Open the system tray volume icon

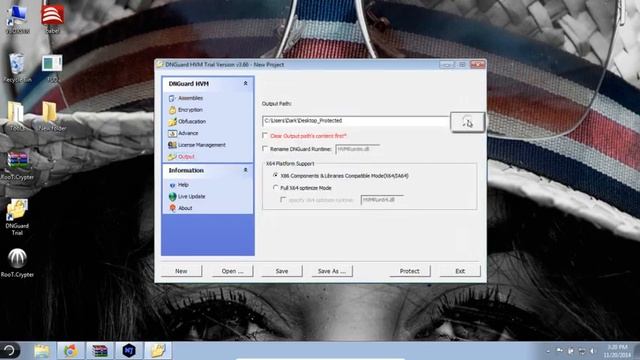point(592,351)
